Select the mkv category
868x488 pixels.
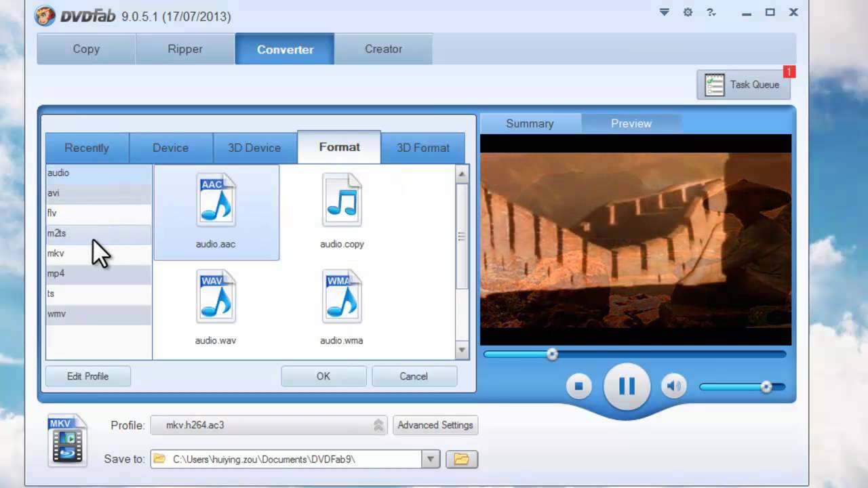click(x=99, y=253)
